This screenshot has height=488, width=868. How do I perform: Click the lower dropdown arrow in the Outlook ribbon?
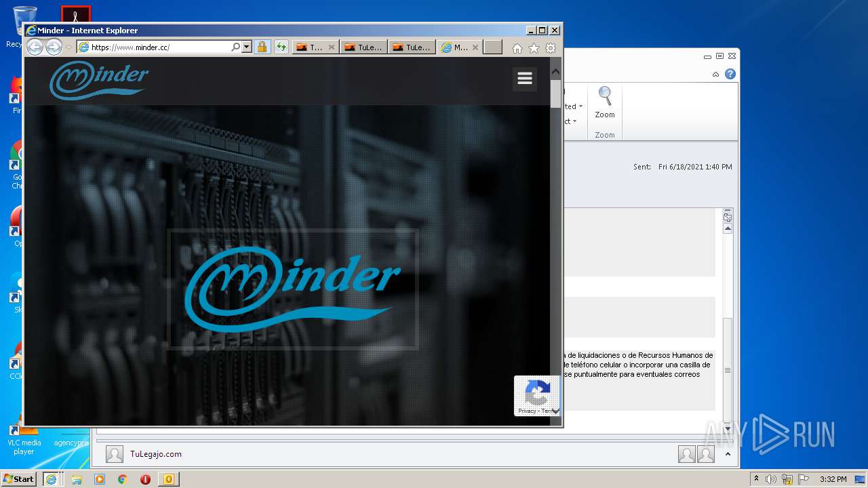pos(575,121)
